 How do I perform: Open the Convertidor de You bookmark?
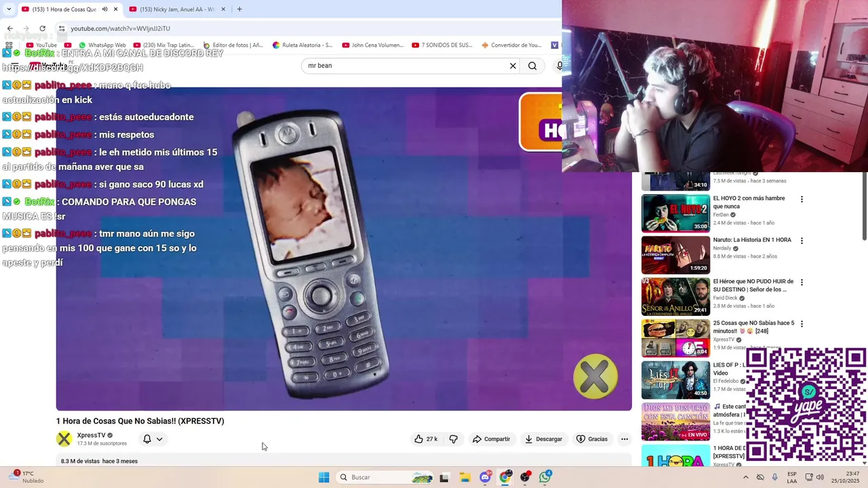(x=511, y=45)
